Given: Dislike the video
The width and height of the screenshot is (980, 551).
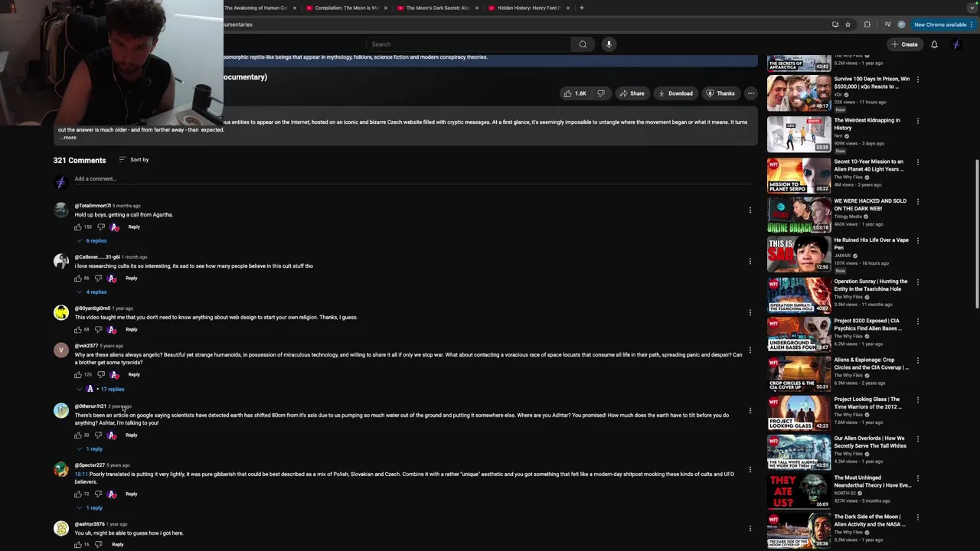Looking at the screenshot, I should [601, 93].
